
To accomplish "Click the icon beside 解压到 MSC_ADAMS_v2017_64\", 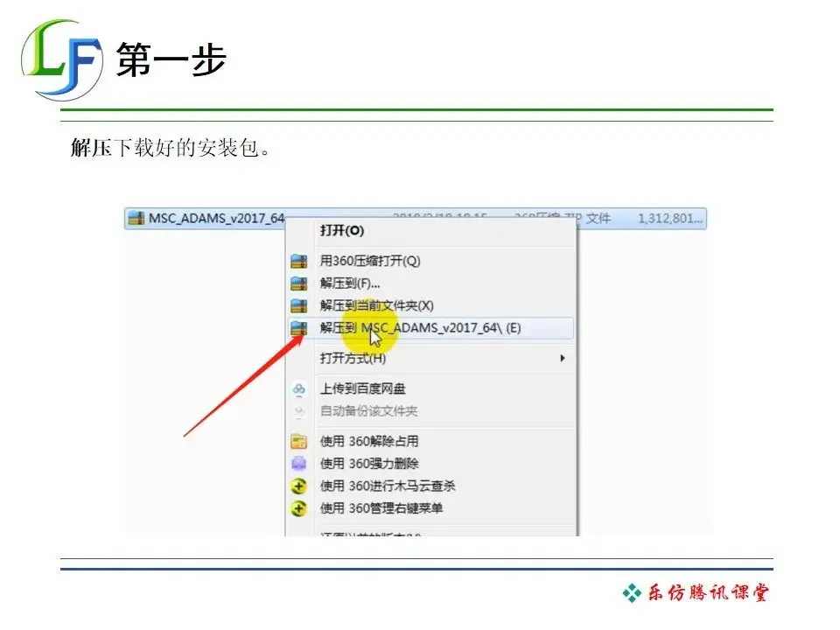I will pos(299,328).
